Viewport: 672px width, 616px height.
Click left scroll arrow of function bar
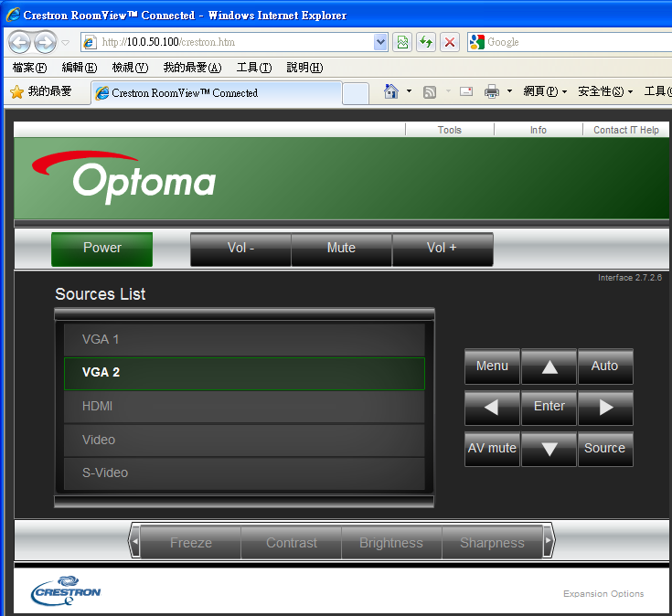[134, 541]
